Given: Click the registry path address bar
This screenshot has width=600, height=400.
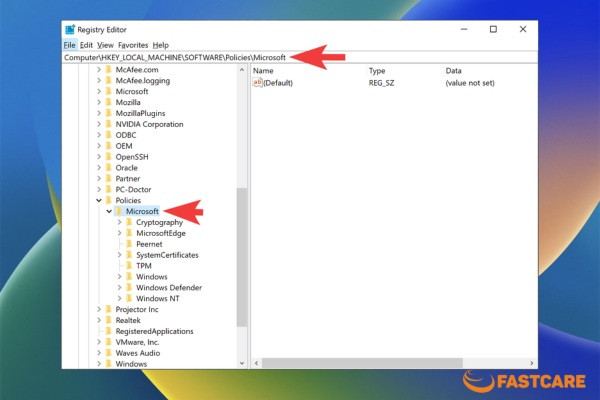Looking at the screenshot, I should click(300, 57).
